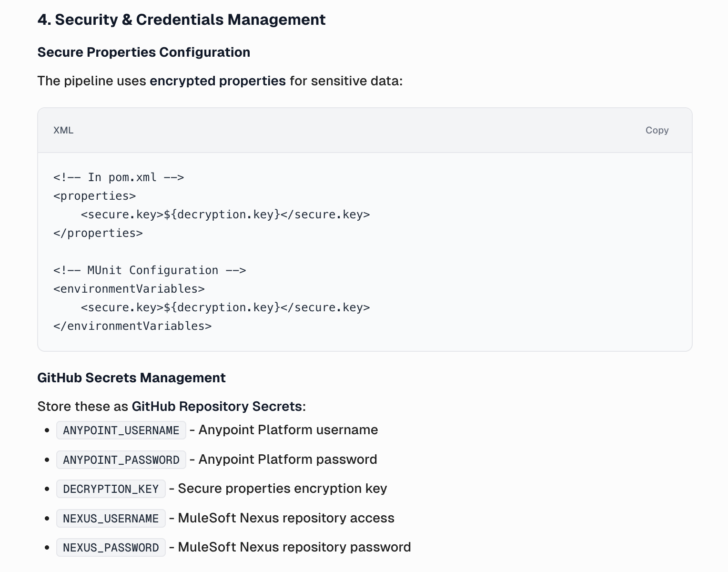728x572 pixels.
Task: Select the bold encrypted properties text
Action: click(x=217, y=81)
